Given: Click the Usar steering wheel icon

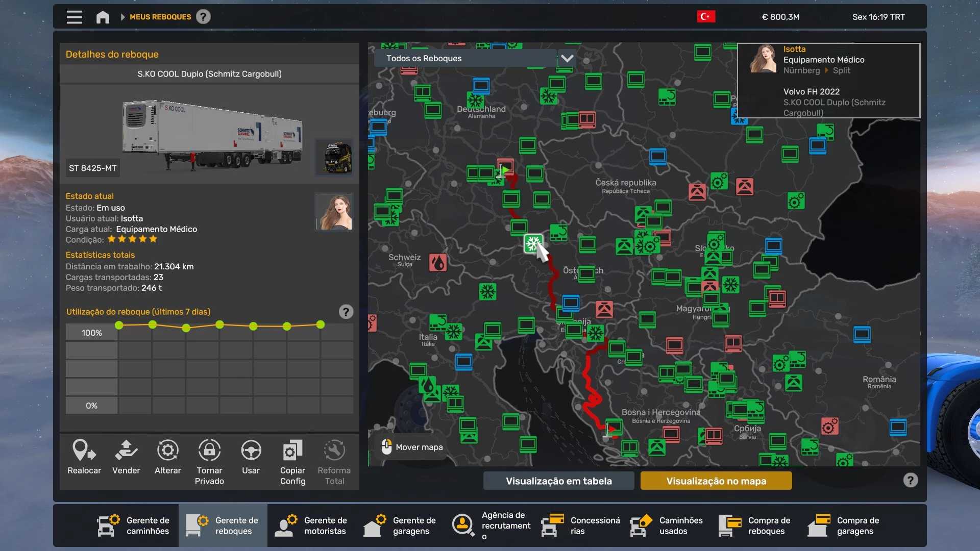Looking at the screenshot, I should 251,451.
